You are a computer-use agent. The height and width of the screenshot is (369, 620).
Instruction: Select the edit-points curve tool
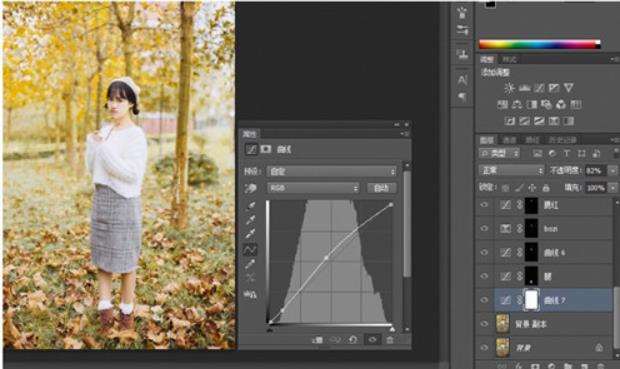[250, 250]
